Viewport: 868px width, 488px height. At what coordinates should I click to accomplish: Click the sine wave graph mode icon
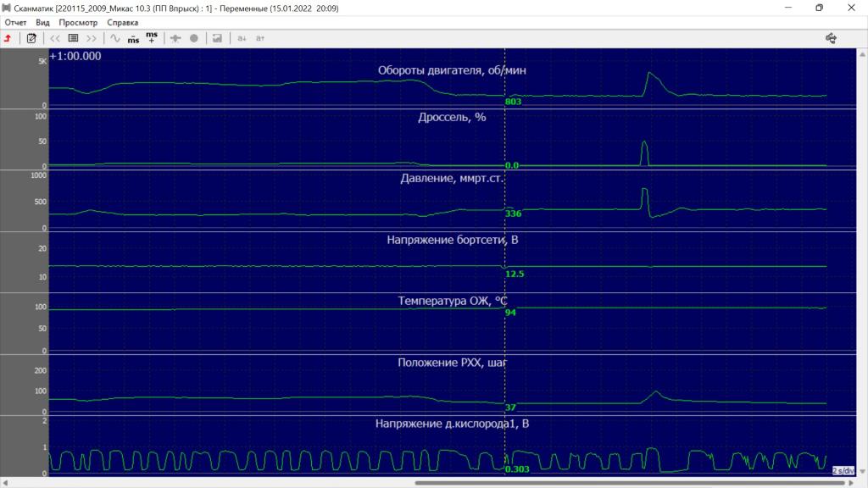coord(114,38)
